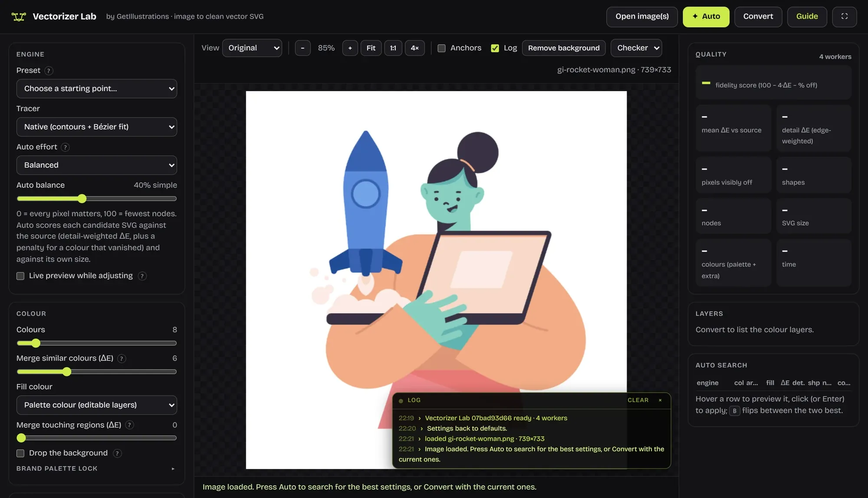Open help for Merge similar colours
This screenshot has height=498, width=868.
(122, 359)
